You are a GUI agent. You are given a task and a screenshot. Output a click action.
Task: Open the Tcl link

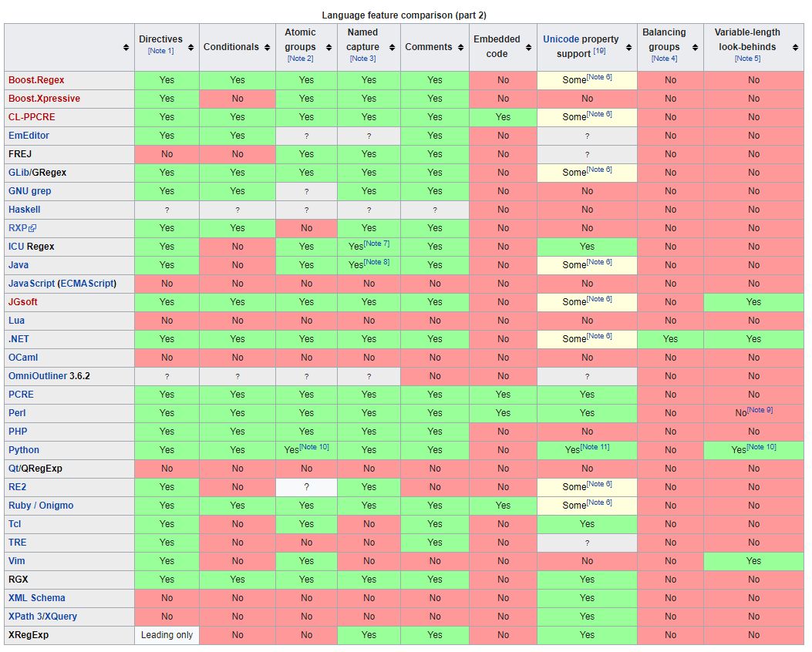(15, 523)
